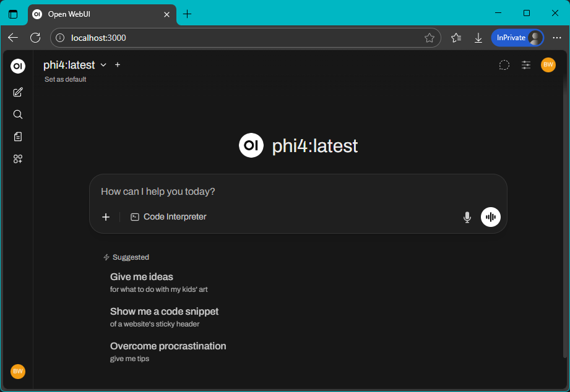Open chat controls sliders icon

point(526,65)
